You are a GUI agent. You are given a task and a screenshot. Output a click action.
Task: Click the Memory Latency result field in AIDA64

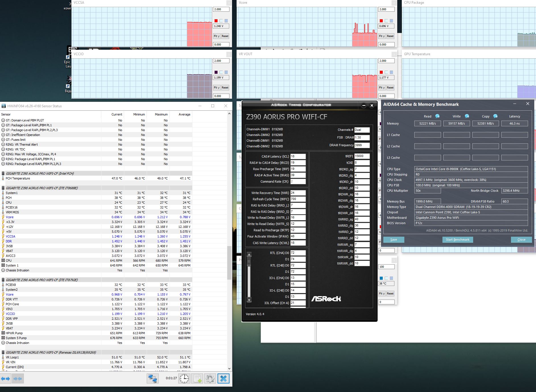click(514, 123)
